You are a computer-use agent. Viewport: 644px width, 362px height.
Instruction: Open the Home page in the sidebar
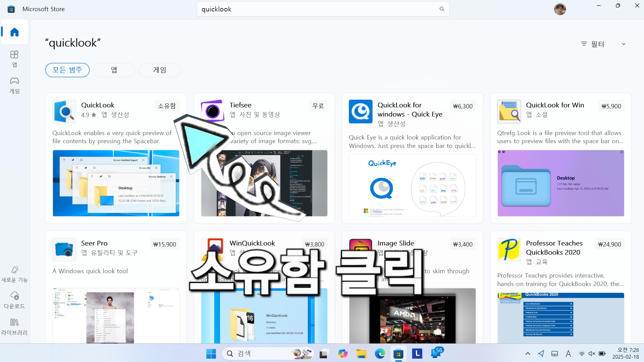click(15, 32)
